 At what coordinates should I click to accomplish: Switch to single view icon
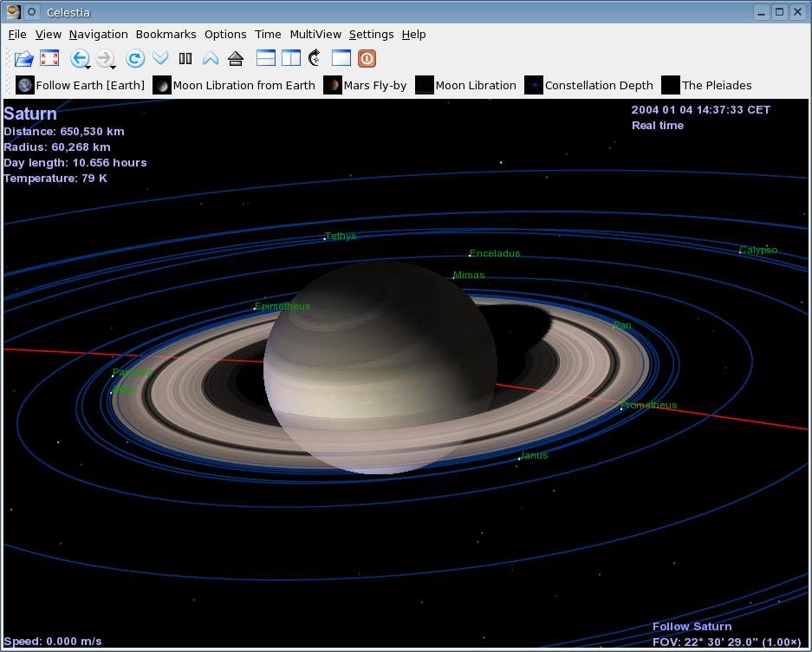click(341, 59)
